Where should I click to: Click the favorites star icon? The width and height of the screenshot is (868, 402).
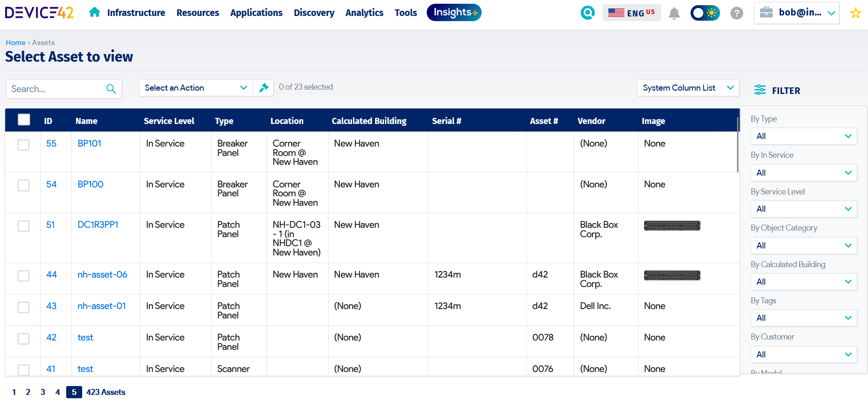click(855, 13)
